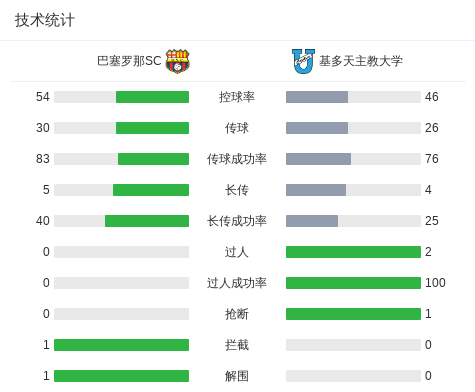The image size is (475, 392).
Task: Click the Barcelona SC team crest icon
Action: click(x=177, y=61)
